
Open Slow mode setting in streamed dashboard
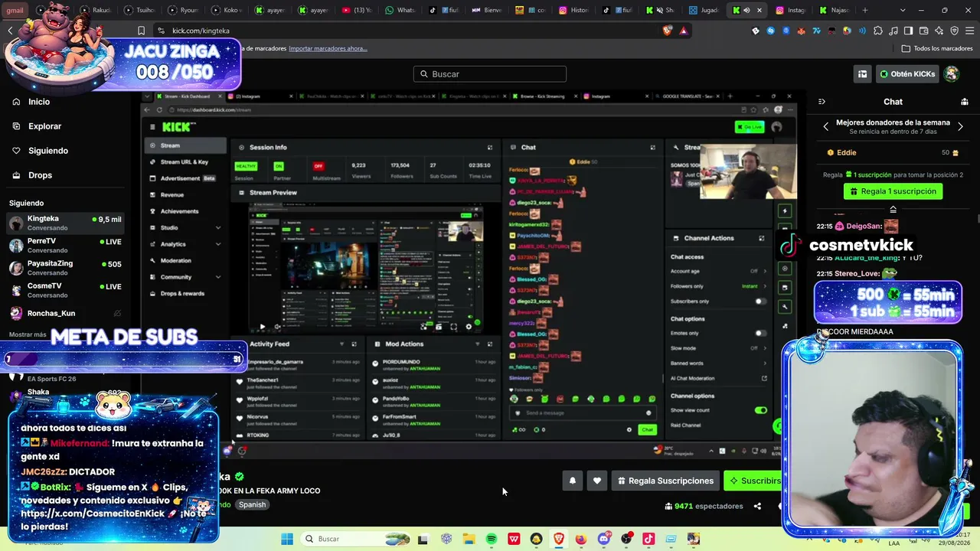point(719,348)
